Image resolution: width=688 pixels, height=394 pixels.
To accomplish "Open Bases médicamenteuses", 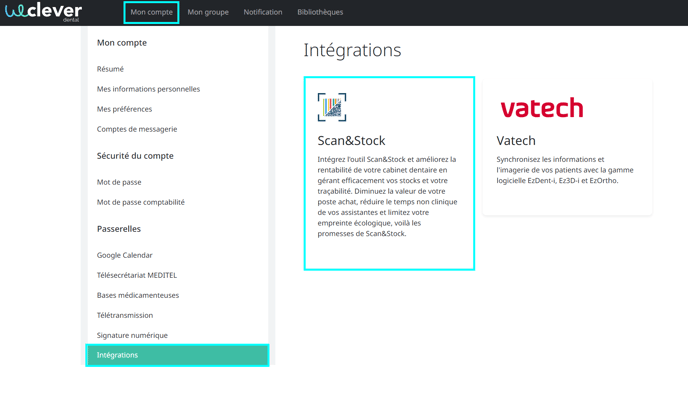I will point(138,295).
